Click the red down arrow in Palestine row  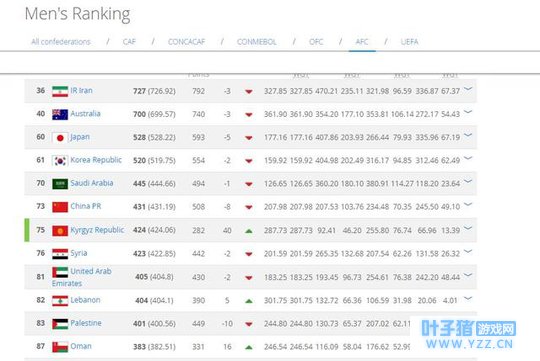click(x=249, y=324)
